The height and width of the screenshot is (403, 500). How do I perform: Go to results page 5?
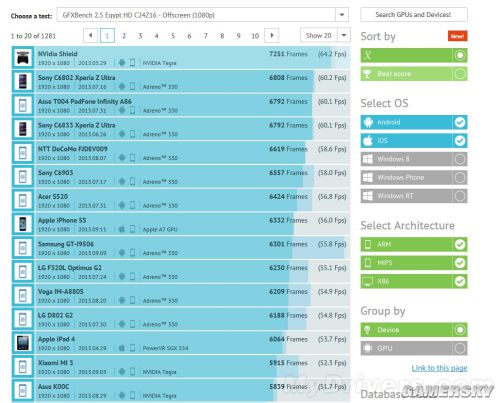click(x=173, y=36)
